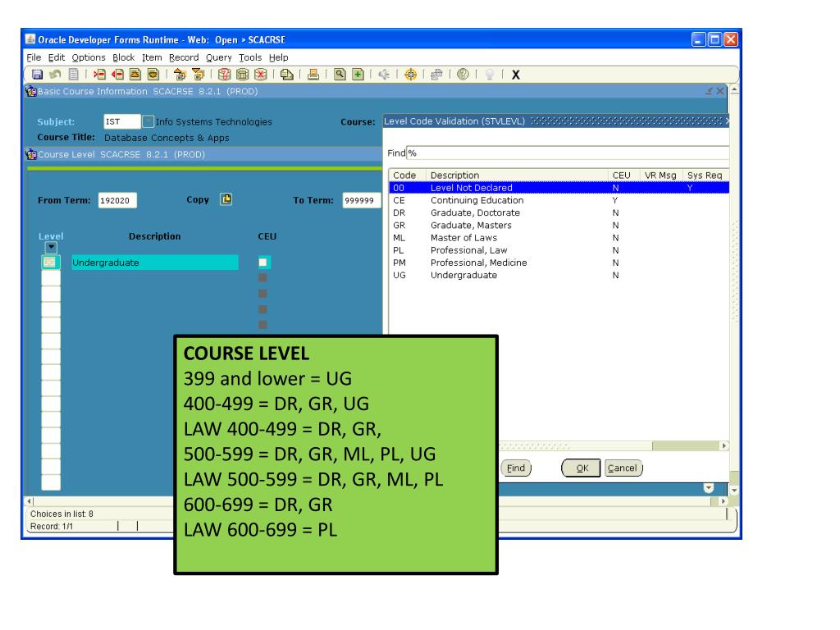Viewport: 840px width, 630px height.
Task: Select the PL Professional, Law row
Action: [559, 250]
